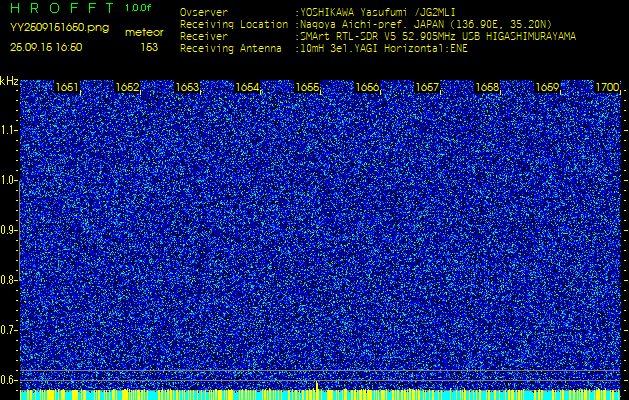Click the 1659 time marker
629x400 pixels.
547,87
